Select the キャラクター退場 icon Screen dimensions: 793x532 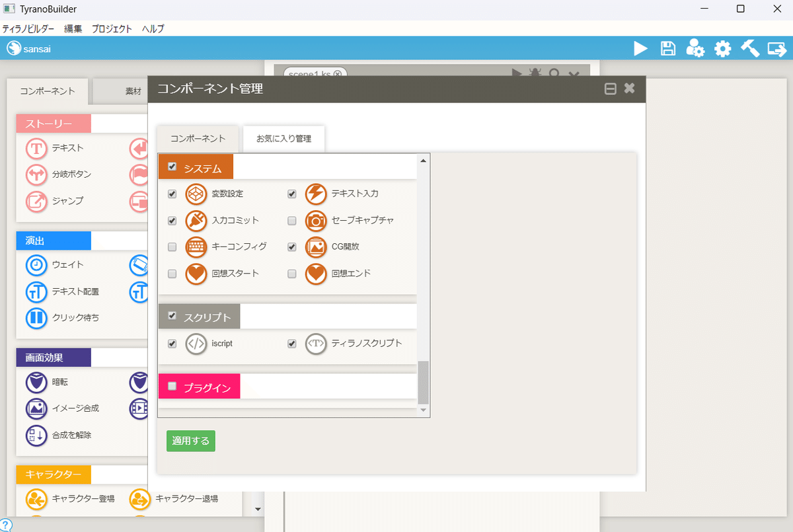[139, 499]
